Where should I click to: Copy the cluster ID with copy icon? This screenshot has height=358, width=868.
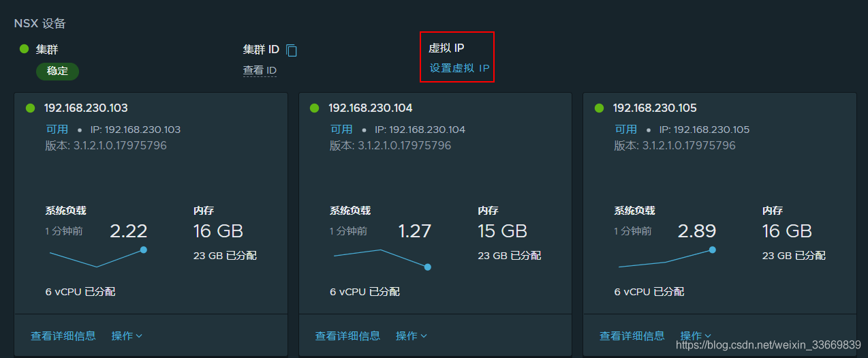click(292, 50)
